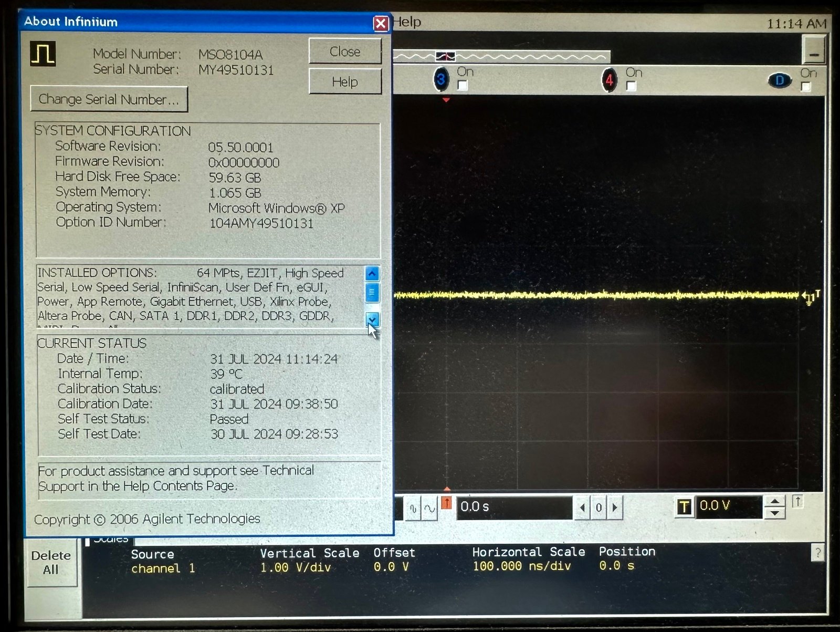Click the top red trigger position marker
840x632 pixels.
[x=446, y=100]
